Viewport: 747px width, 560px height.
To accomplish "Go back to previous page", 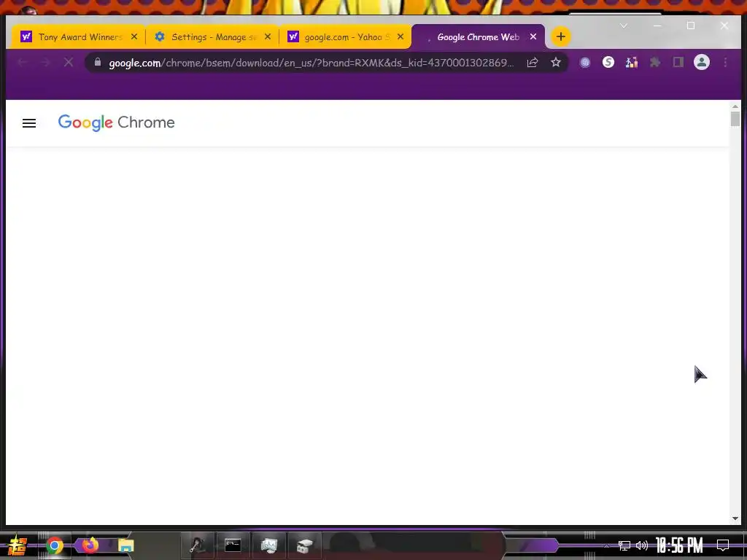I will tap(23, 63).
